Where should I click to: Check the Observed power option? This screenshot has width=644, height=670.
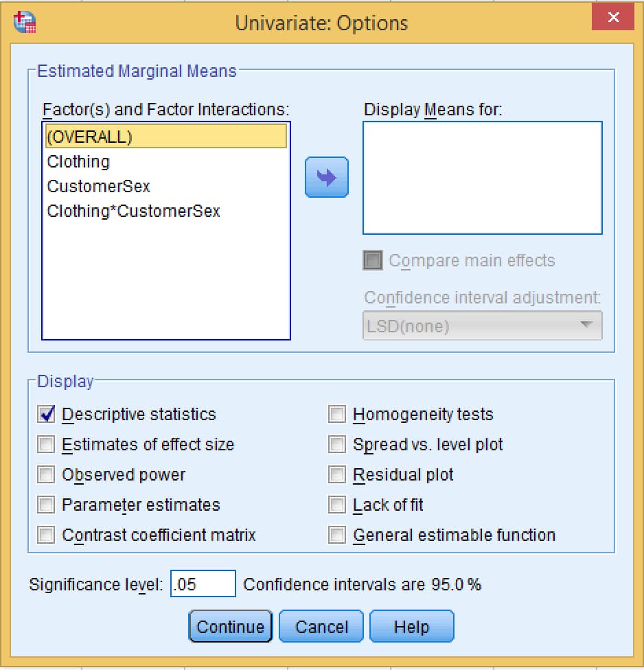(x=46, y=474)
